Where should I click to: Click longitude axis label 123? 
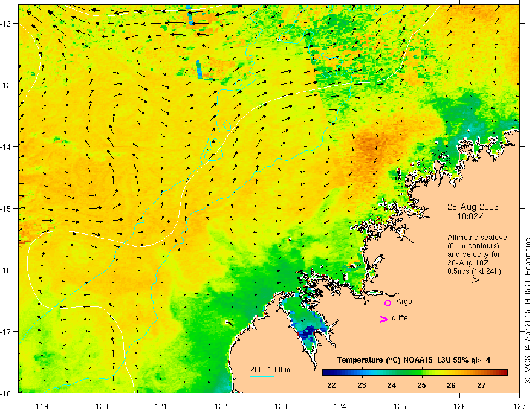(x=281, y=406)
